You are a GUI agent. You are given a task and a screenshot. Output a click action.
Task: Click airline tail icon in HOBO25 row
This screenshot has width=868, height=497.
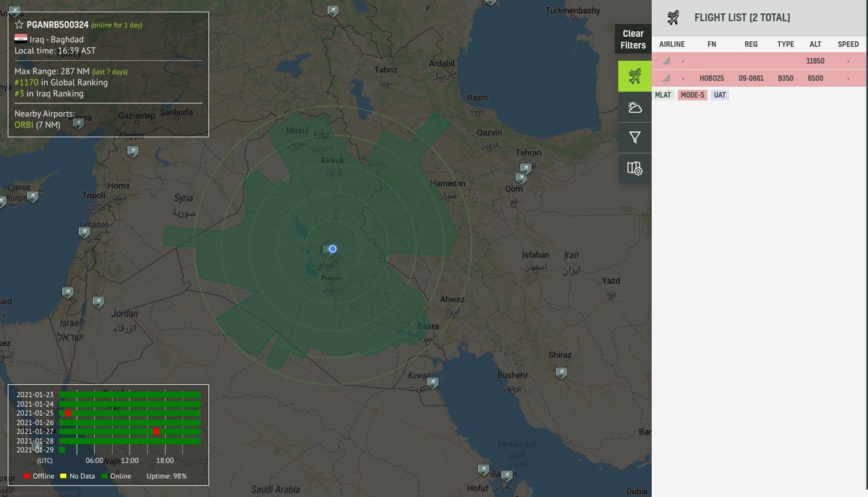pos(665,78)
